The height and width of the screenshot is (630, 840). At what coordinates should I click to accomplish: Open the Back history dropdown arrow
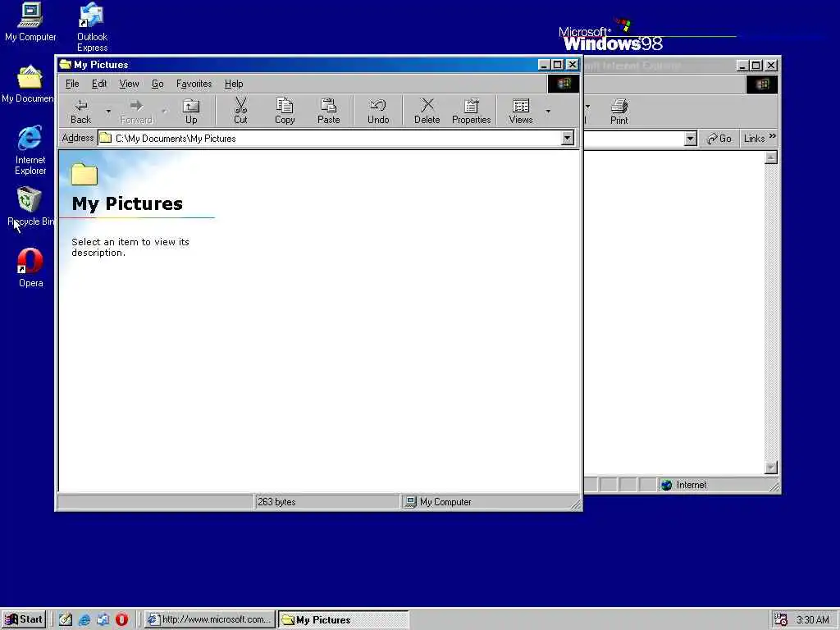pos(108,111)
